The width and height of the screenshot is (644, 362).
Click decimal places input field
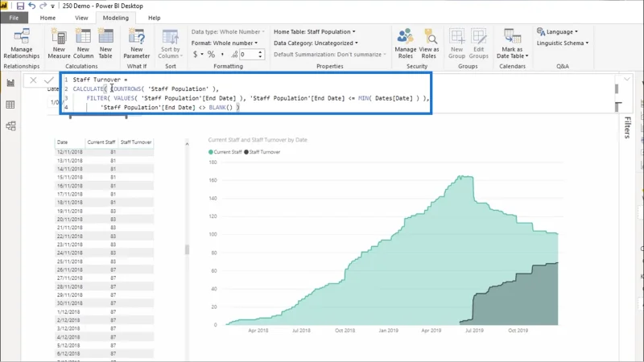click(248, 54)
